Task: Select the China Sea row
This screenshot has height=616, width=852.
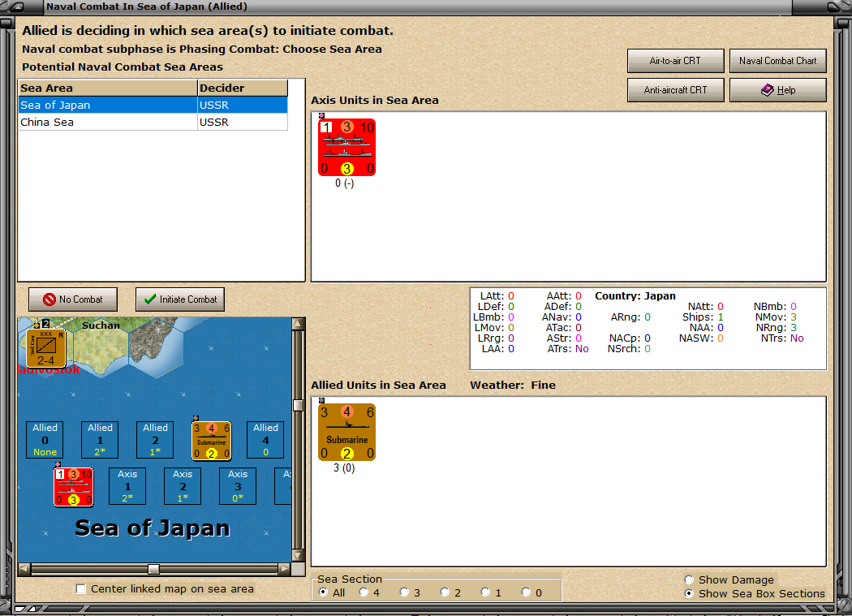Action: click(x=153, y=123)
